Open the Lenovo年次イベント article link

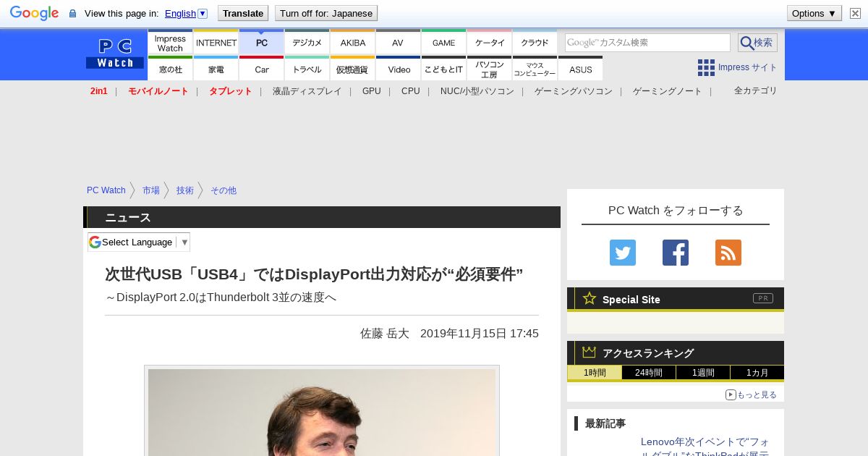coord(705,447)
